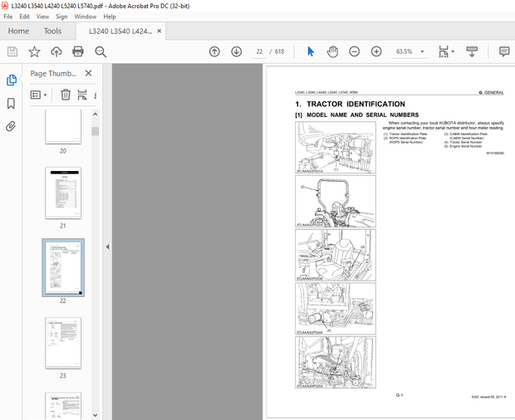Select the L3240 L3540 document tab
The height and width of the screenshot is (420, 515).
(120, 31)
